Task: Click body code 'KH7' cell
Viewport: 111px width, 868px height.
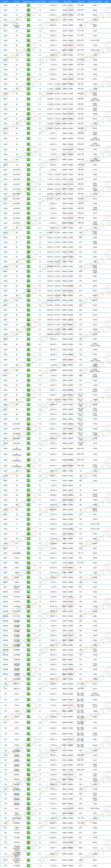Action: pos(81,558)
